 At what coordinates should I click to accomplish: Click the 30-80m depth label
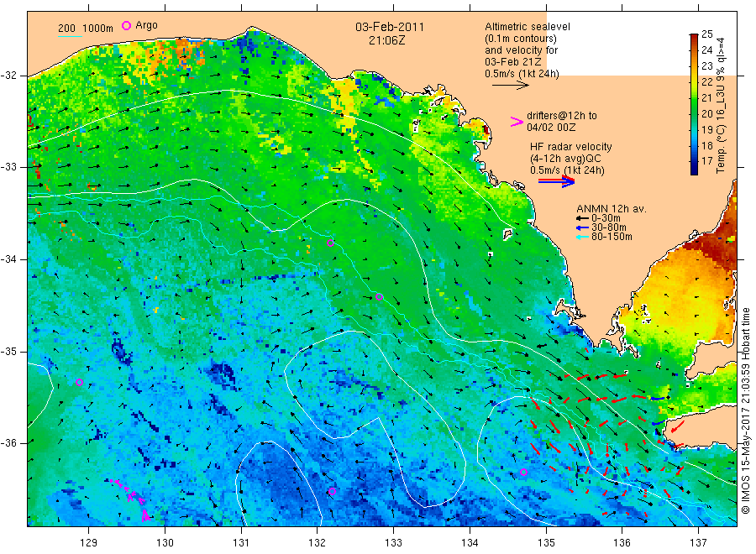click(x=608, y=227)
